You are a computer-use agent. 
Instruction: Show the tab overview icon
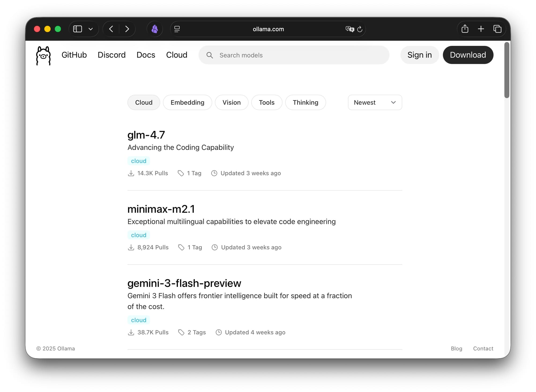(497, 29)
